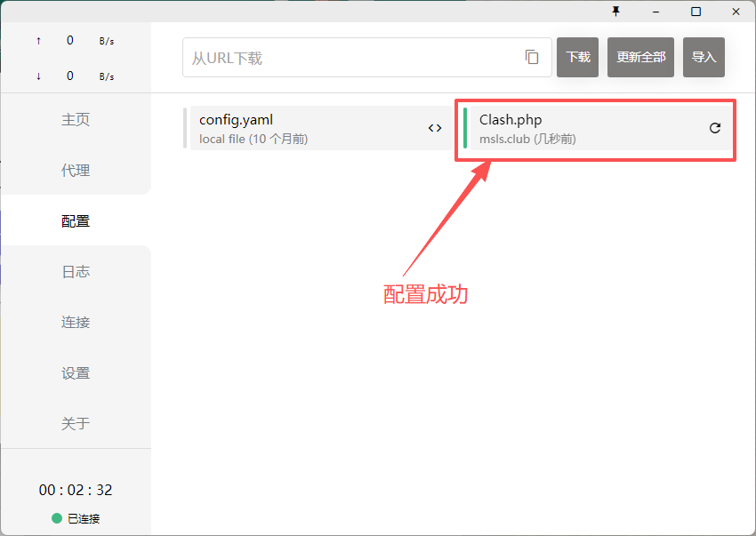Viewport: 756px width, 536px height.
Task: Click the green connected status dot
Action: [57, 518]
